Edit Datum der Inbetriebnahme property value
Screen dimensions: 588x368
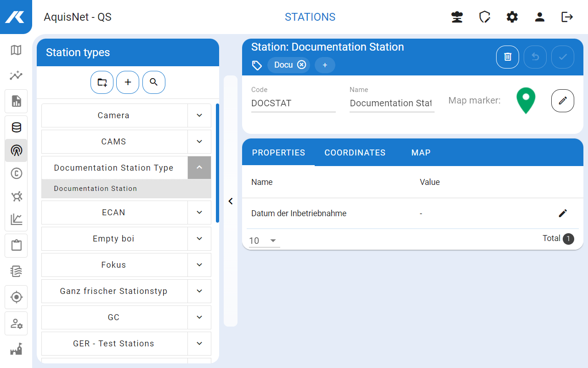click(562, 213)
